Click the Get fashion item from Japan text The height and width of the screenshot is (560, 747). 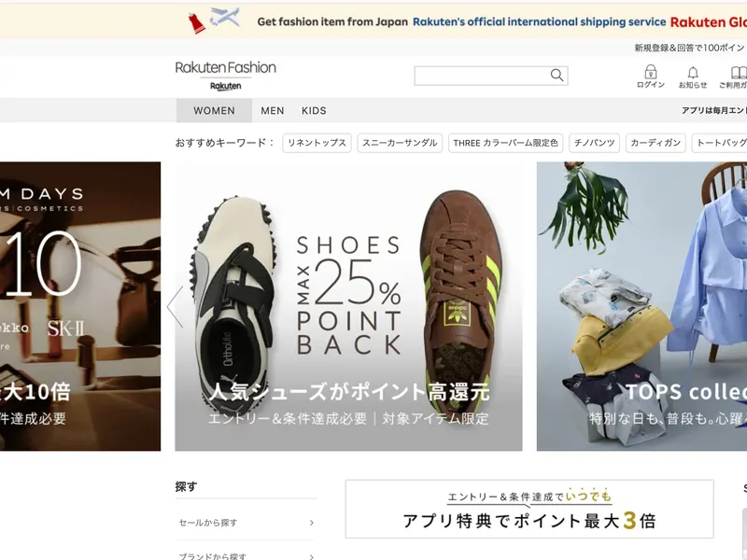(x=332, y=21)
